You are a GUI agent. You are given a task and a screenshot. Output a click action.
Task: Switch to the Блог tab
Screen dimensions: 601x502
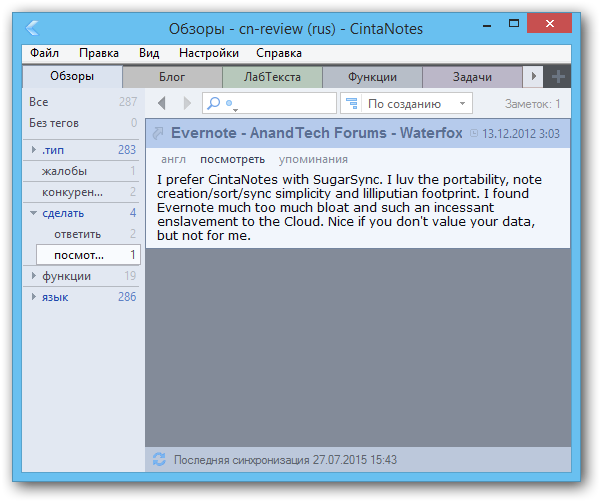pos(172,77)
